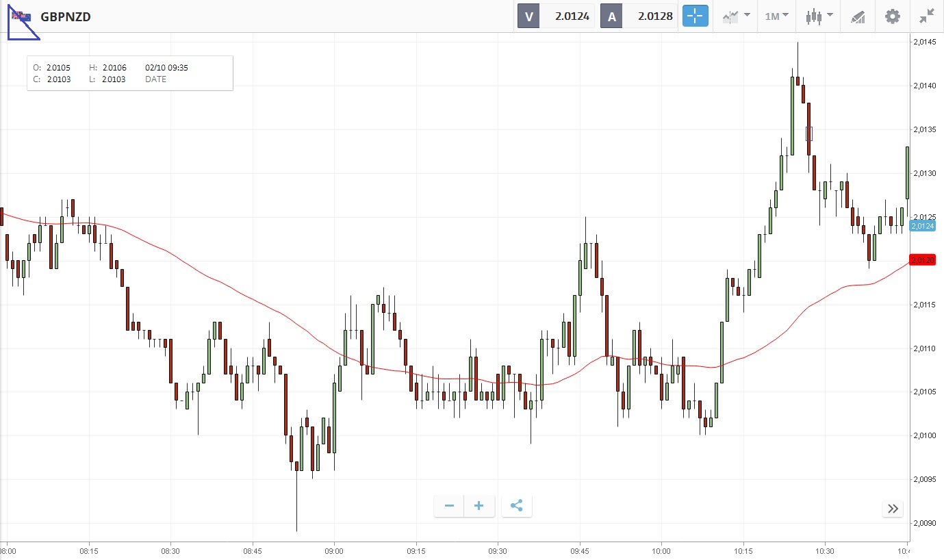944x560 pixels.
Task: Open the compare chart dropdown
Action: [x=735, y=16]
